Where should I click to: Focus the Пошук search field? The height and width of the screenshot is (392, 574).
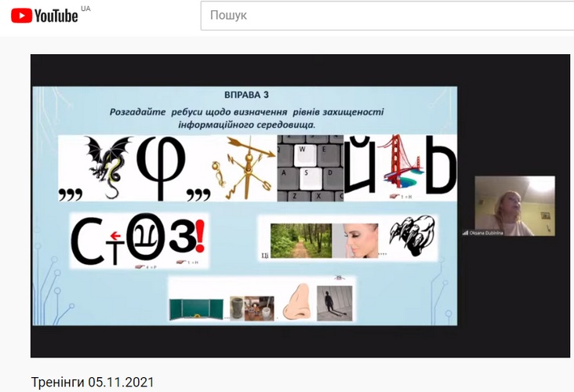click(x=387, y=16)
